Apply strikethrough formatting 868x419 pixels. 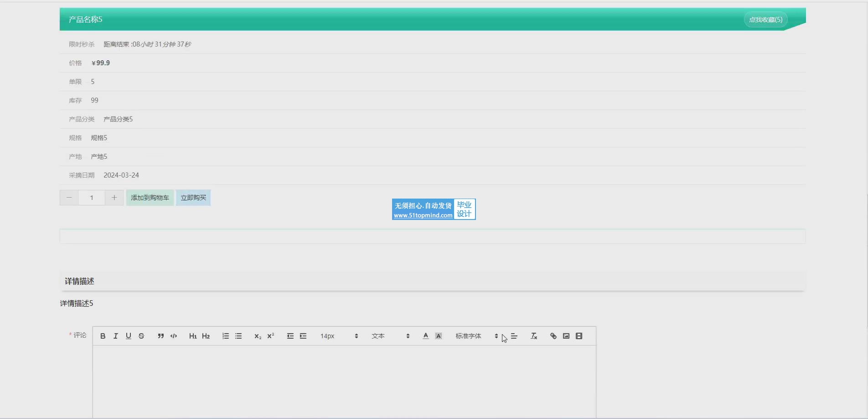pos(141,336)
